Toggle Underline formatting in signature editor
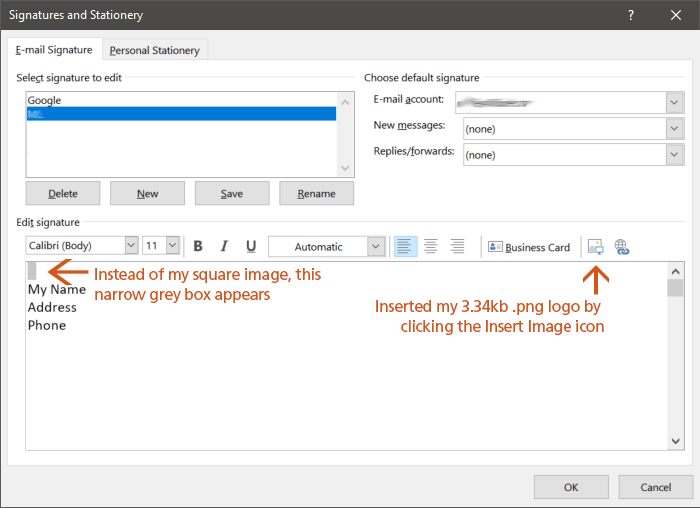The width and height of the screenshot is (700, 508). tap(251, 246)
